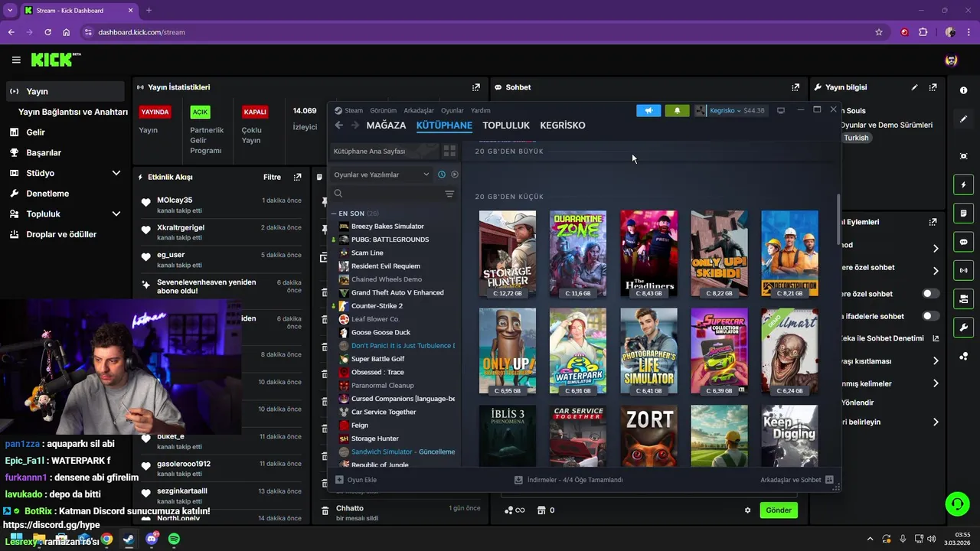Screen dimensions: 980x551
Task: Expand the belirleyin setting chevron
Action: 936,422
